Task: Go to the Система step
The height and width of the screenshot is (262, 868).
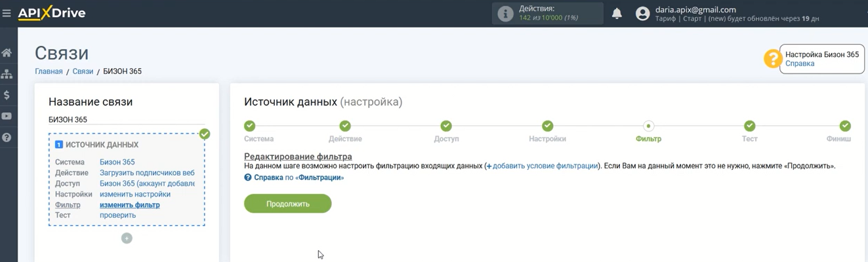Action: tap(249, 126)
